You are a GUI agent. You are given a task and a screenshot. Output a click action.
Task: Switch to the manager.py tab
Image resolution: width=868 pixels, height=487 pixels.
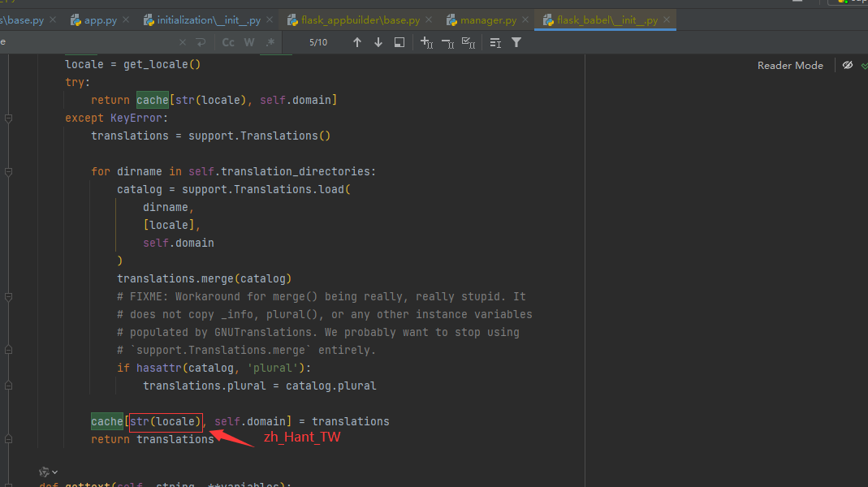[488, 20]
